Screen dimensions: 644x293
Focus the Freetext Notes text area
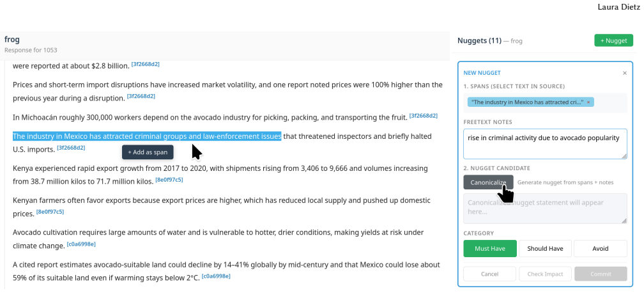click(545, 143)
